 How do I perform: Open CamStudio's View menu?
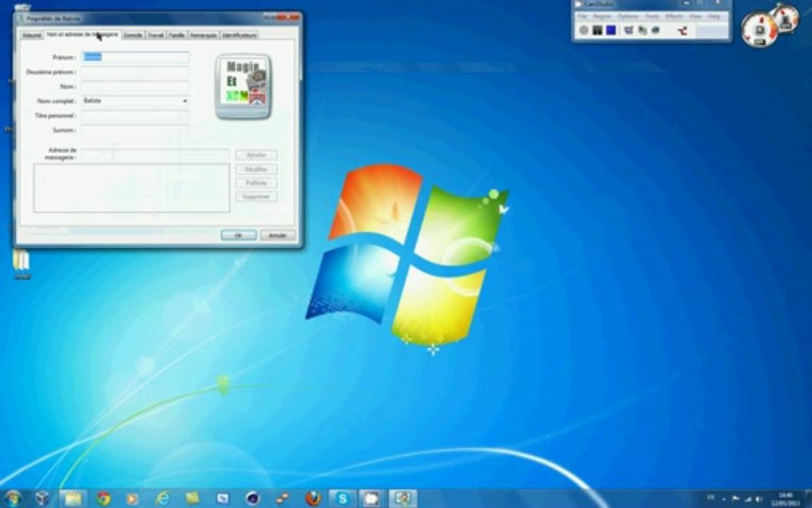(x=696, y=17)
